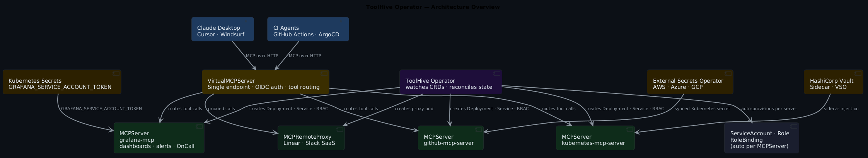Click the component icon in External Secrets Operator node
The image size is (868, 158).
tap(728, 73)
